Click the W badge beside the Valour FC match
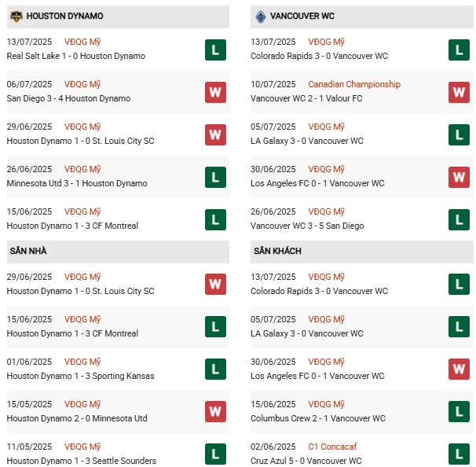 (459, 92)
